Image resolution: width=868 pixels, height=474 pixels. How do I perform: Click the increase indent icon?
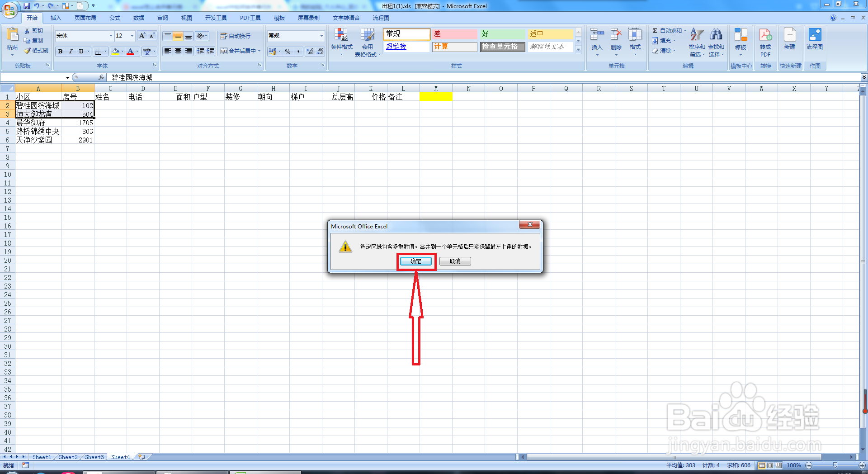click(x=211, y=51)
